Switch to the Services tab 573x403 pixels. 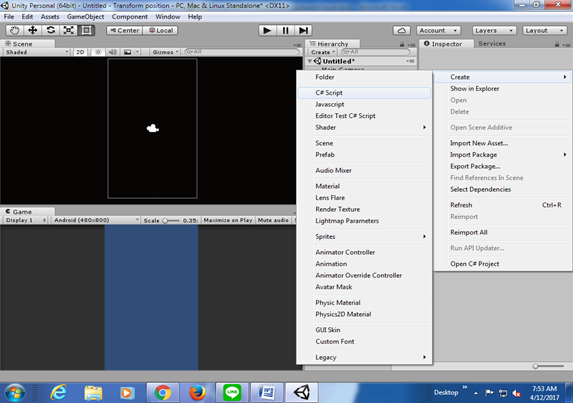click(x=492, y=43)
